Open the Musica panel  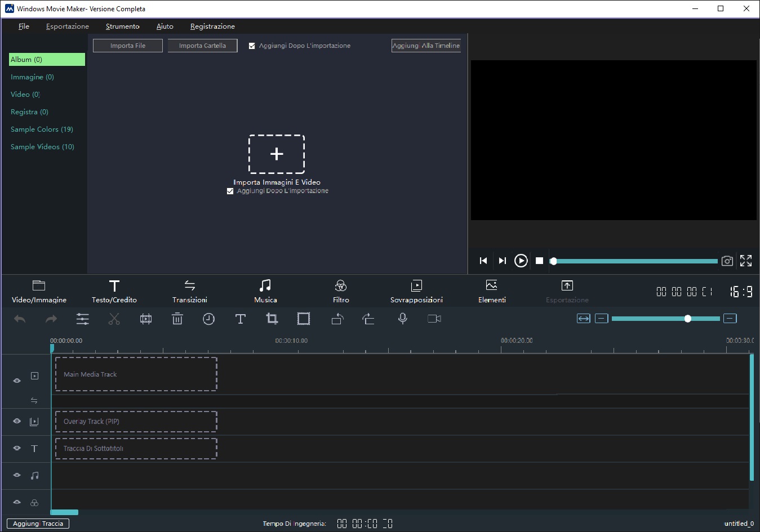tap(265, 292)
